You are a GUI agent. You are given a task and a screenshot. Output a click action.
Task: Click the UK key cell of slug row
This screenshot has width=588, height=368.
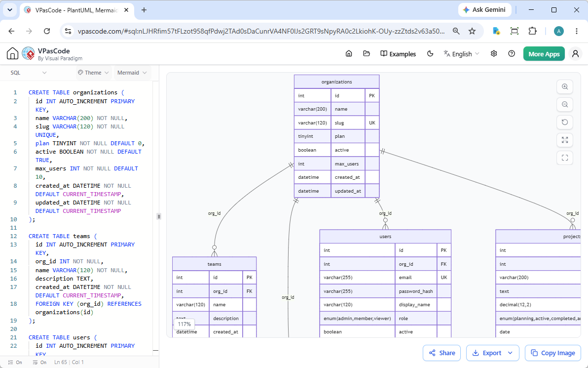click(372, 123)
